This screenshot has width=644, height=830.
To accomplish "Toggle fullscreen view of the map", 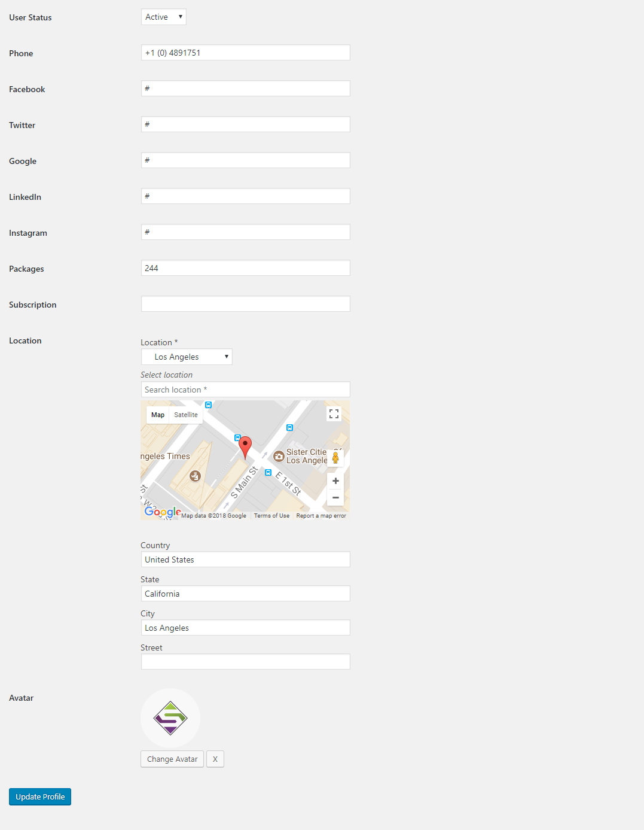I will (334, 414).
